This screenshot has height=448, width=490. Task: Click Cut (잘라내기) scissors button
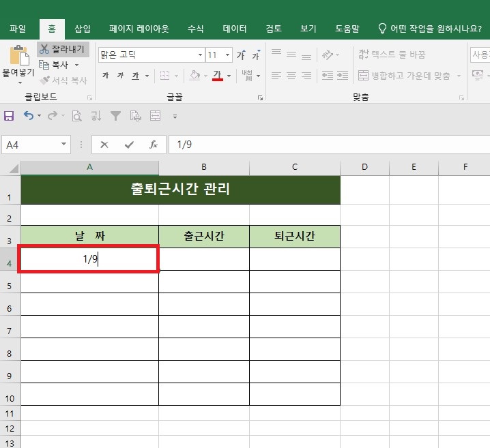pos(63,49)
